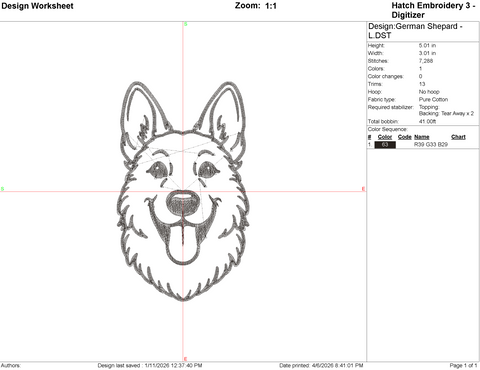Click the Date printed timestamp
The width and height of the screenshot is (480, 370).
(x=321, y=365)
